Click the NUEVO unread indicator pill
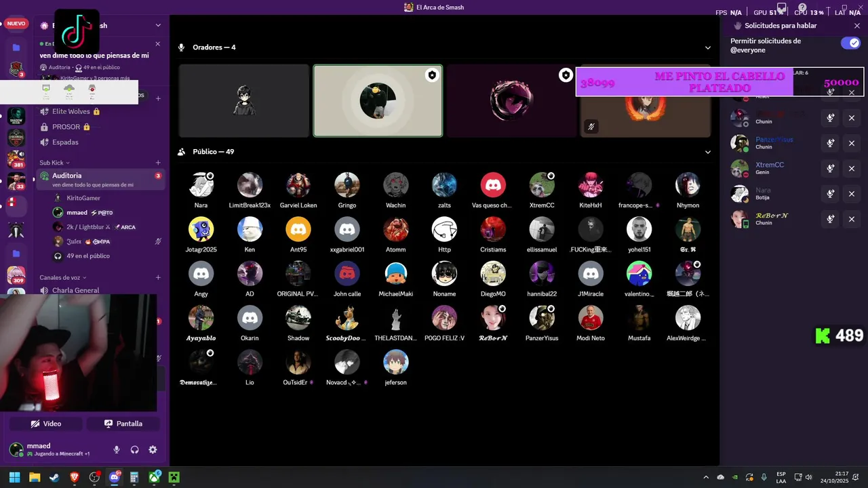 [16, 24]
